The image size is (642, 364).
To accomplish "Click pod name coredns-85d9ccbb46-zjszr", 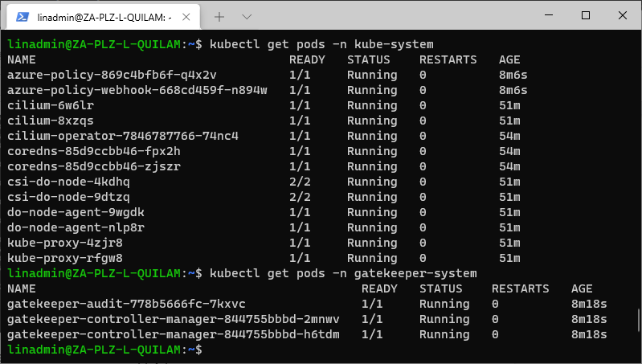I will coord(94,166).
